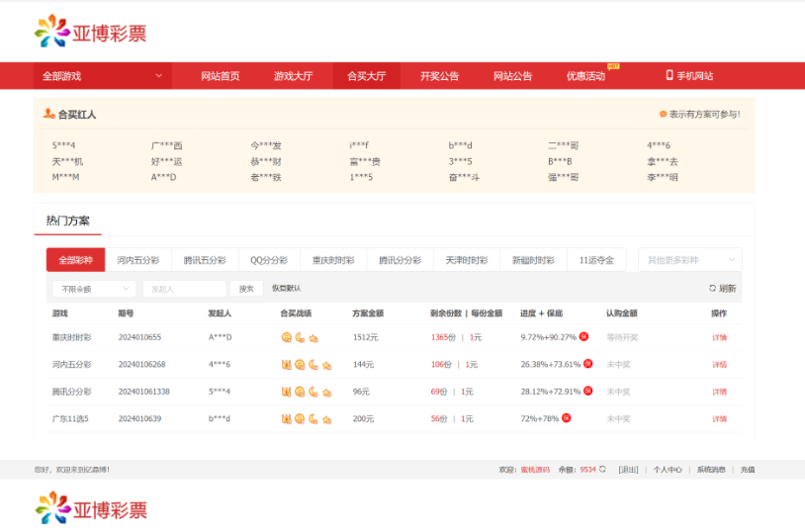Screen dimensions: 805x532
Task: Open the 其他更多彩种 dropdown
Action: 690,260
